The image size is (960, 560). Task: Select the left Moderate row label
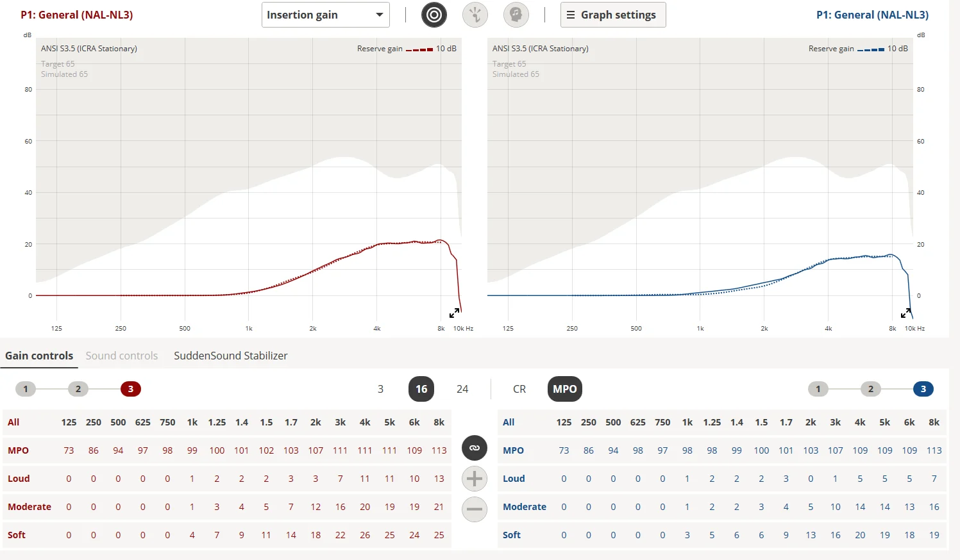29,507
